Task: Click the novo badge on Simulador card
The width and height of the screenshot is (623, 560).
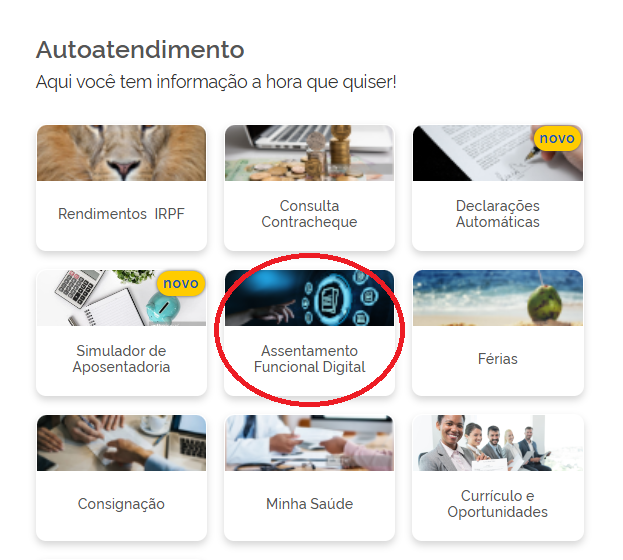Action: click(x=181, y=283)
